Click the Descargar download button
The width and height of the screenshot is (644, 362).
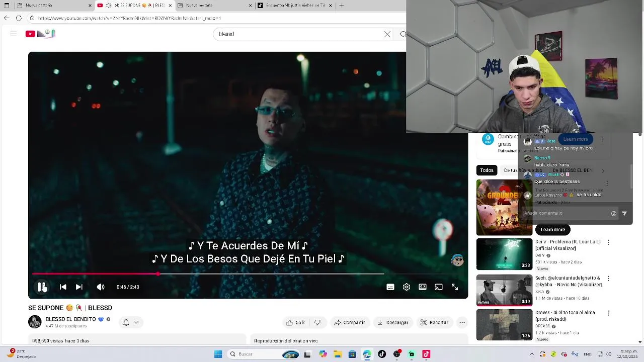393,322
